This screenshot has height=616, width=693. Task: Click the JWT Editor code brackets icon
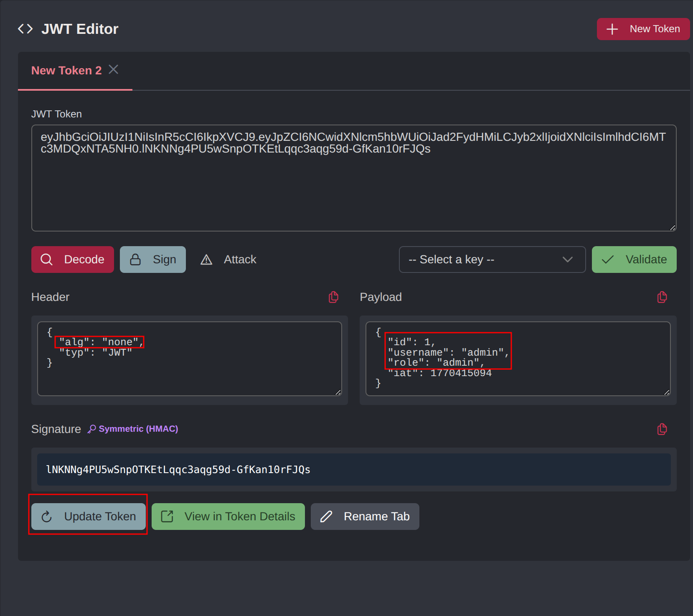coord(25,29)
